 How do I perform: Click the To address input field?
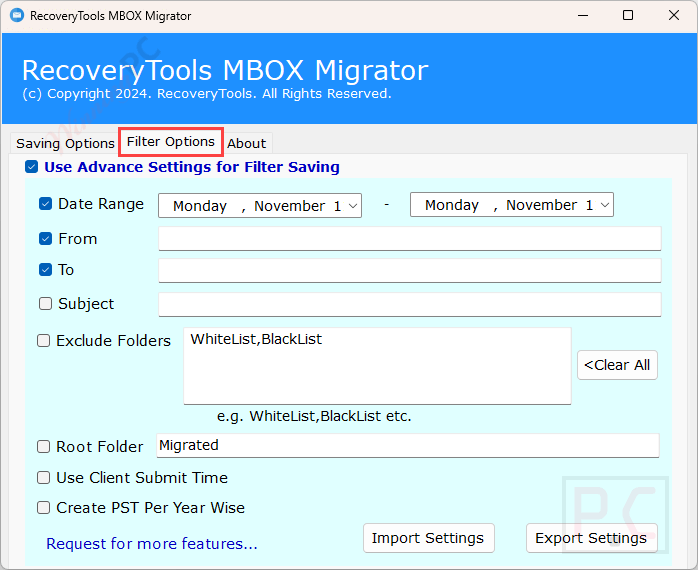[410, 270]
